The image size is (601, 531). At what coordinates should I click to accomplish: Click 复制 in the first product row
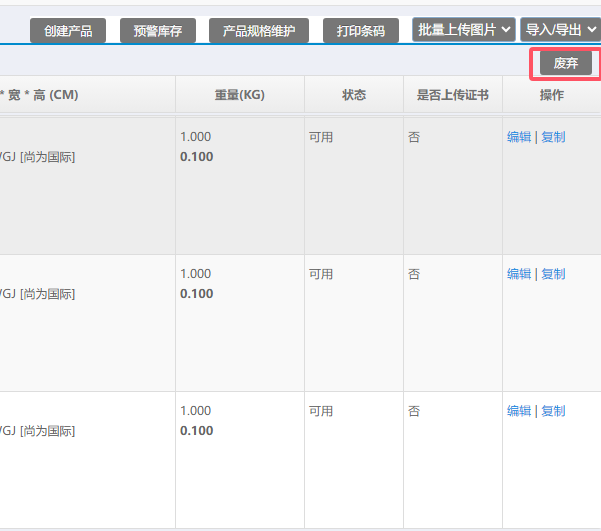click(553, 137)
